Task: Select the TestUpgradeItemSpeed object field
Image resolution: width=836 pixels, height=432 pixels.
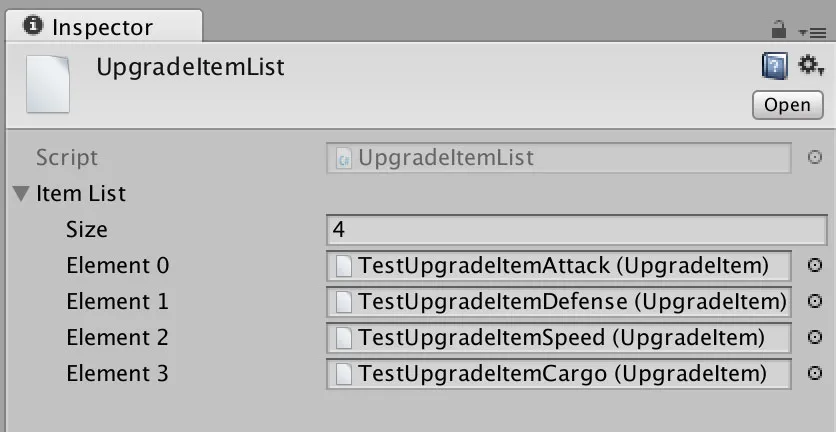Action: click(559, 338)
